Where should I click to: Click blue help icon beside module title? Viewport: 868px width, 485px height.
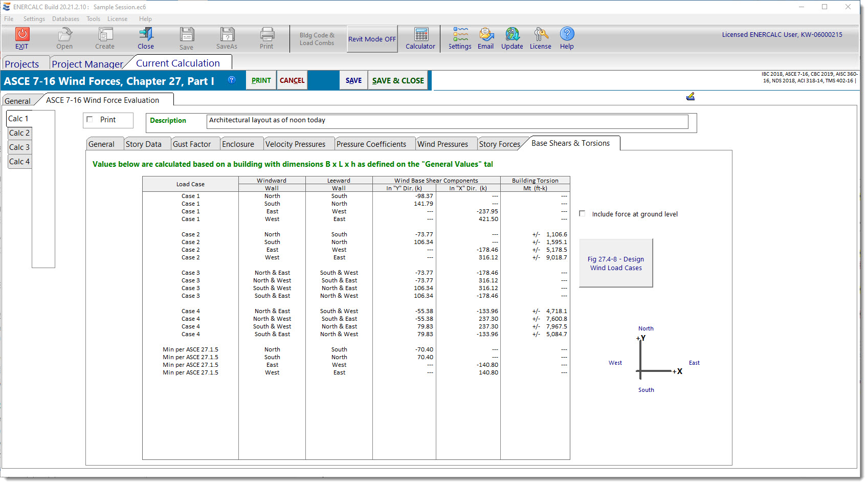click(x=232, y=80)
